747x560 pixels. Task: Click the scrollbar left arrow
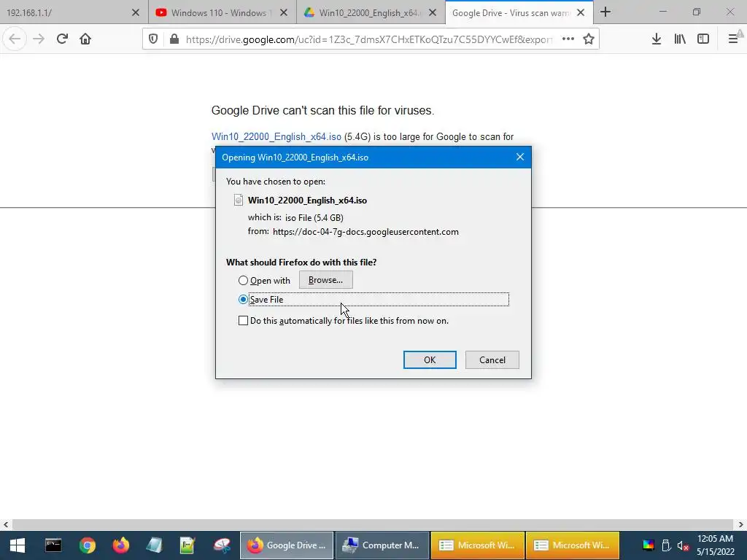[x=6, y=525]
